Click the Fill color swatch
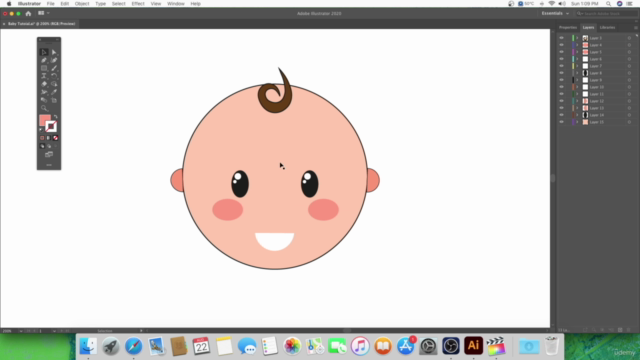Viewport: 640px width, 360px height. coord(45,120)
